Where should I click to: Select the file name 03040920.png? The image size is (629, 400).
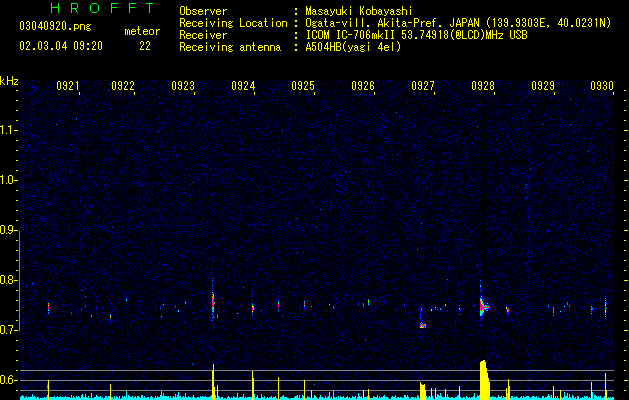[x=55, y=27]
